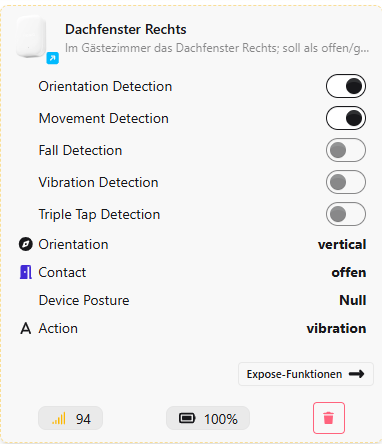Click the letter A icon beside Action
Viewport: 382px width, 444px height.
coord(26,328)
